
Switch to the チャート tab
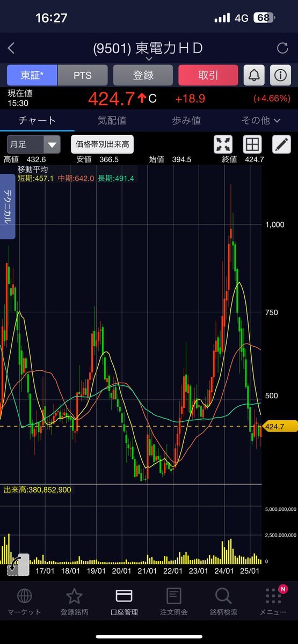coord(37,120)
